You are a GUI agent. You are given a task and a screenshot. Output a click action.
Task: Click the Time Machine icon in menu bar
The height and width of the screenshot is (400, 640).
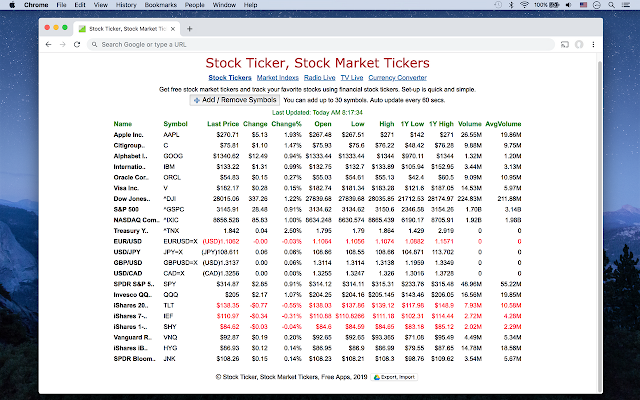pos(498,5)
